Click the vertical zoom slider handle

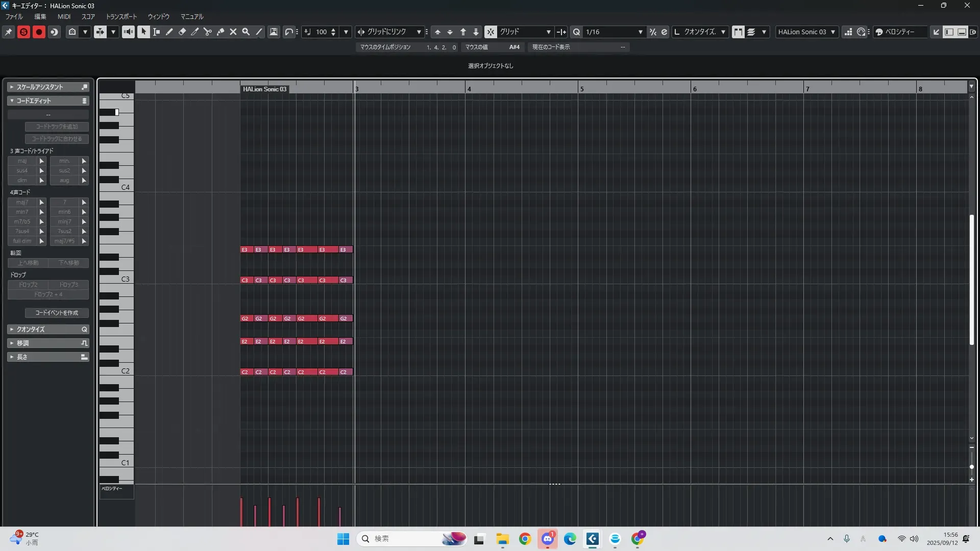pos(971,467)
